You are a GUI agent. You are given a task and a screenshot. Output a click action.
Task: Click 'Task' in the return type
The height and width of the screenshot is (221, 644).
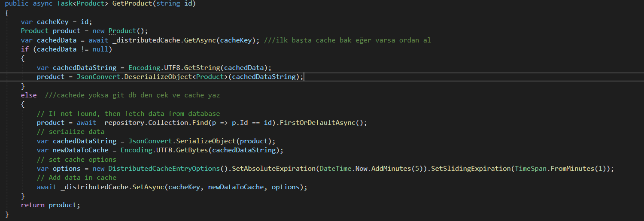[x=64, y=3]
